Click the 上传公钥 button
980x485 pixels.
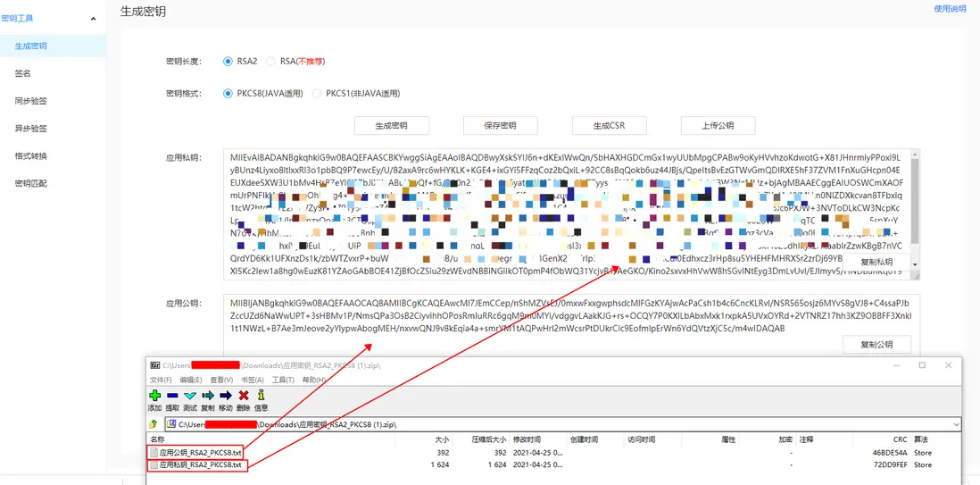tap(718, 125)
